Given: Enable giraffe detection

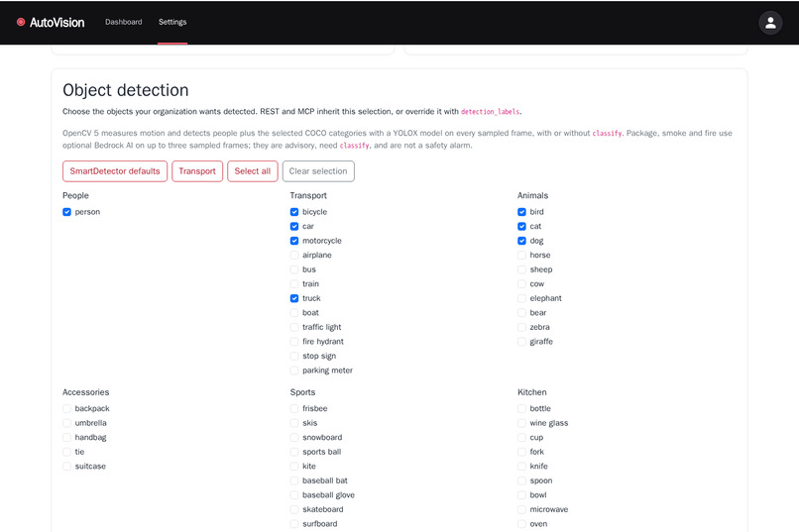Looking at the screenshot, I should 521,342.
